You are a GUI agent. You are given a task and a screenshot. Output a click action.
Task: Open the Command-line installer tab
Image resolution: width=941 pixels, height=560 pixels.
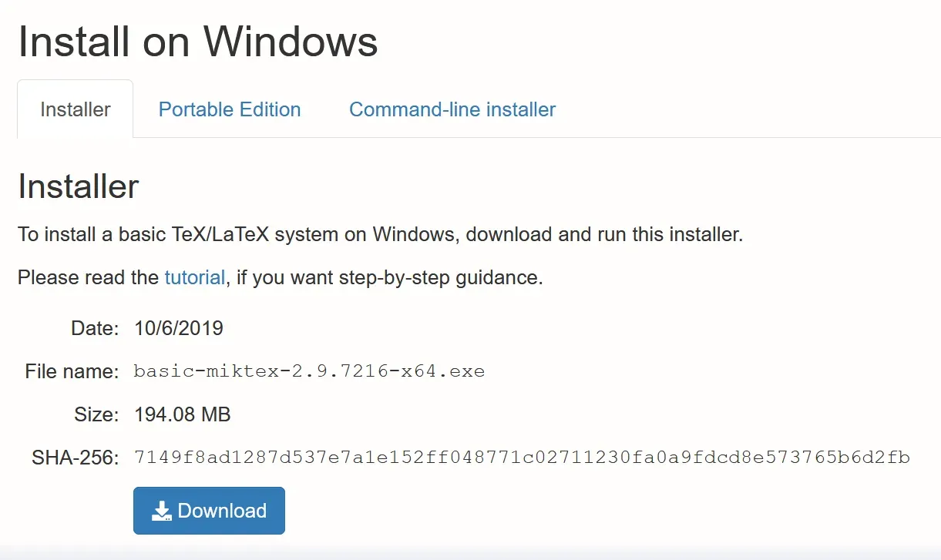pos(452,109)
